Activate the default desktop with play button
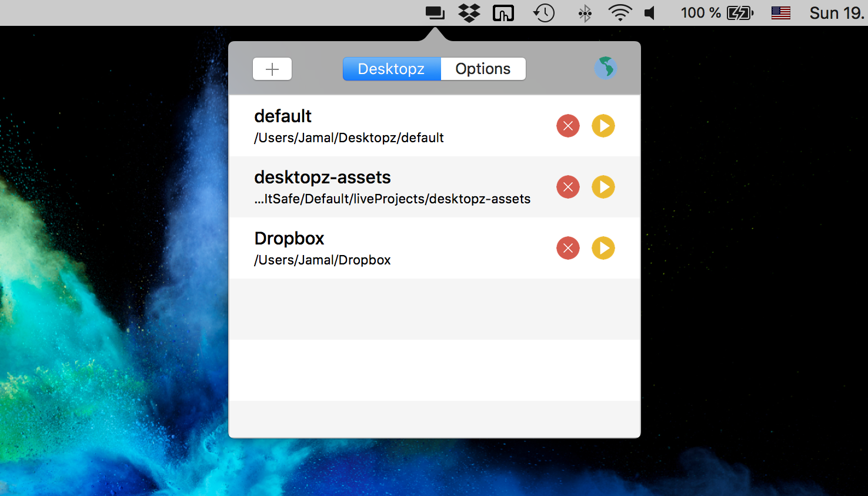868x496 pixels. click(x=603, y=126)
